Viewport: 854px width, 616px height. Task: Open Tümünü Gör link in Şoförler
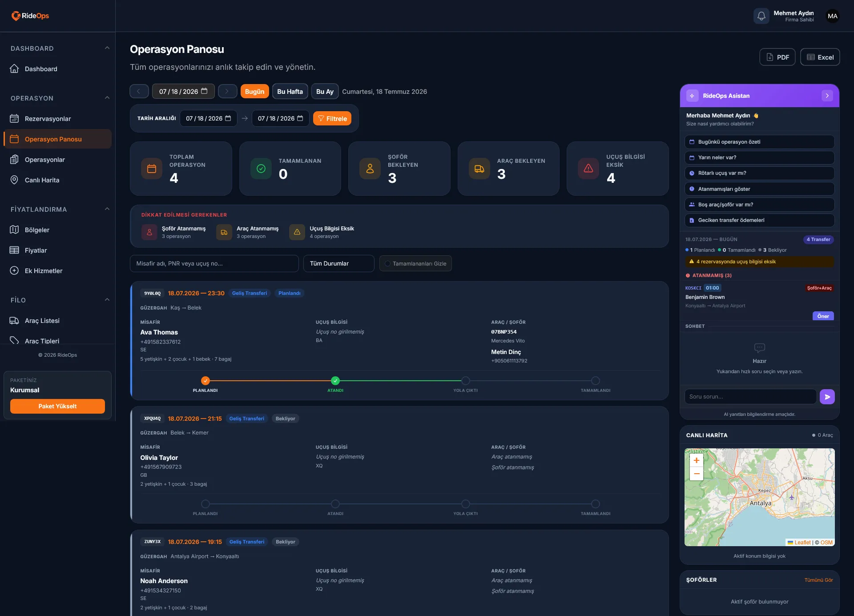pos(818,580)
